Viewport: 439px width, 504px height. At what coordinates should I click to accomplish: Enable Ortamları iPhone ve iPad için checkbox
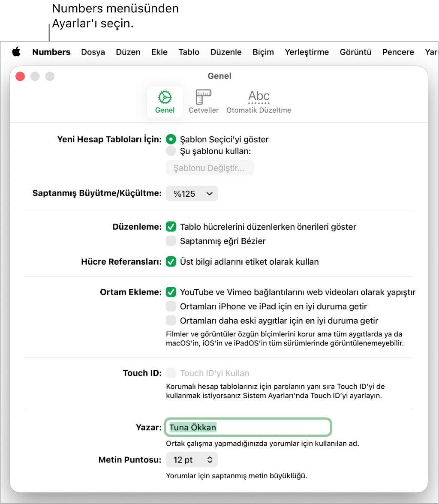(171, 306)
